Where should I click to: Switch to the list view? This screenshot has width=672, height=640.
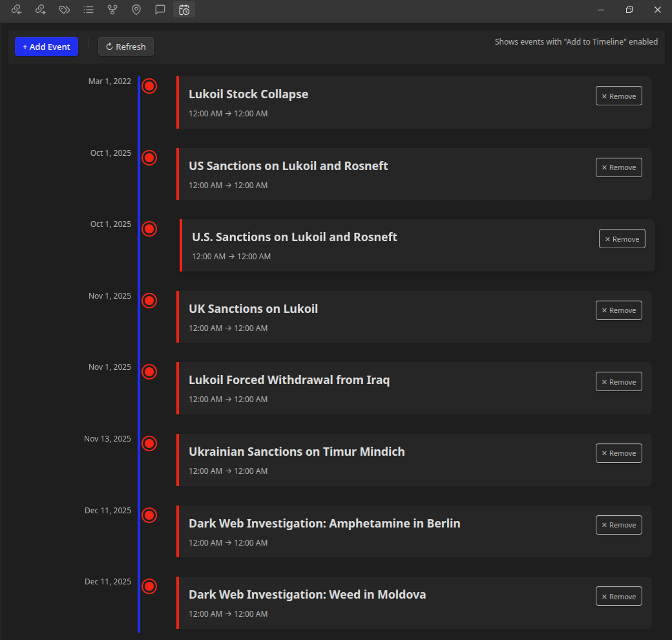tap(89, 10)
